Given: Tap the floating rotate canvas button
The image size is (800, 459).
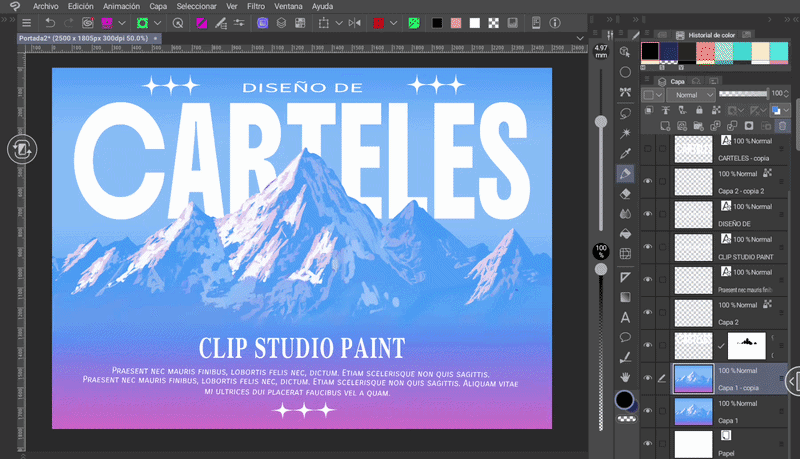Looking at the screenshot, I should pos(22,149).
